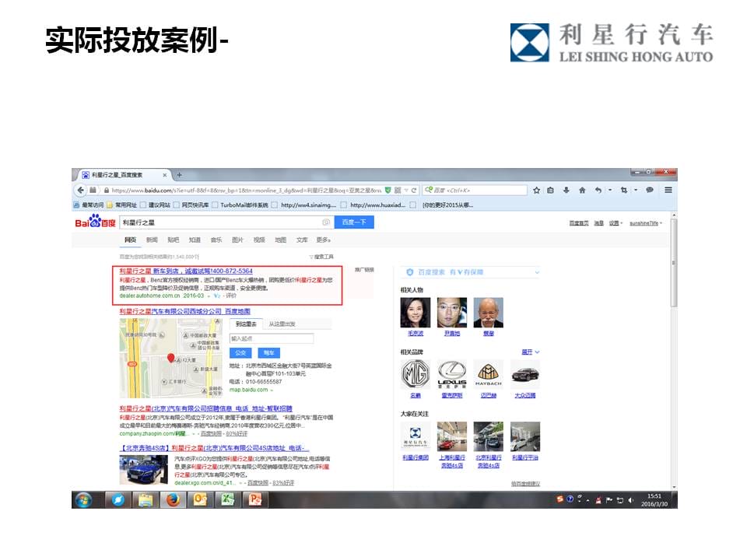Click the 输入起点 starting point field
747x560 pixels.
click(x=272, y=338)
